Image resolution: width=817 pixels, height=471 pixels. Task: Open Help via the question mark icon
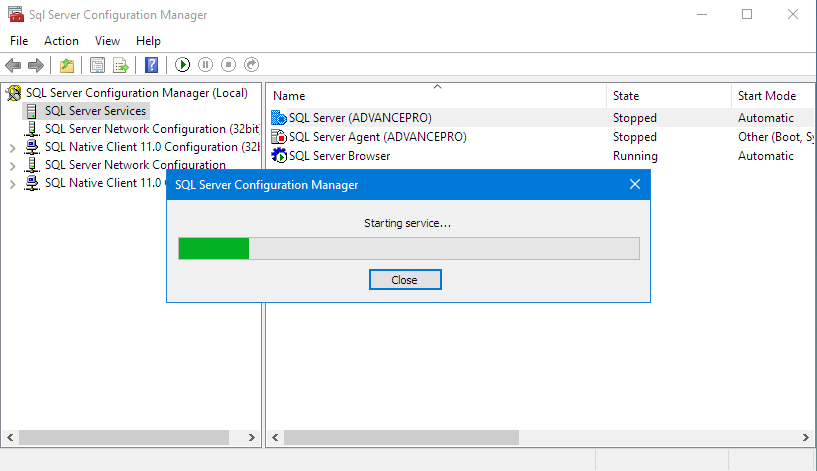[x=151, y=65]
